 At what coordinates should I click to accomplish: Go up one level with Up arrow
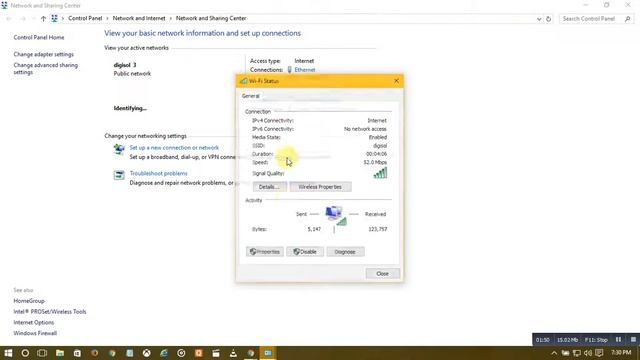click(x=43, y=18)
